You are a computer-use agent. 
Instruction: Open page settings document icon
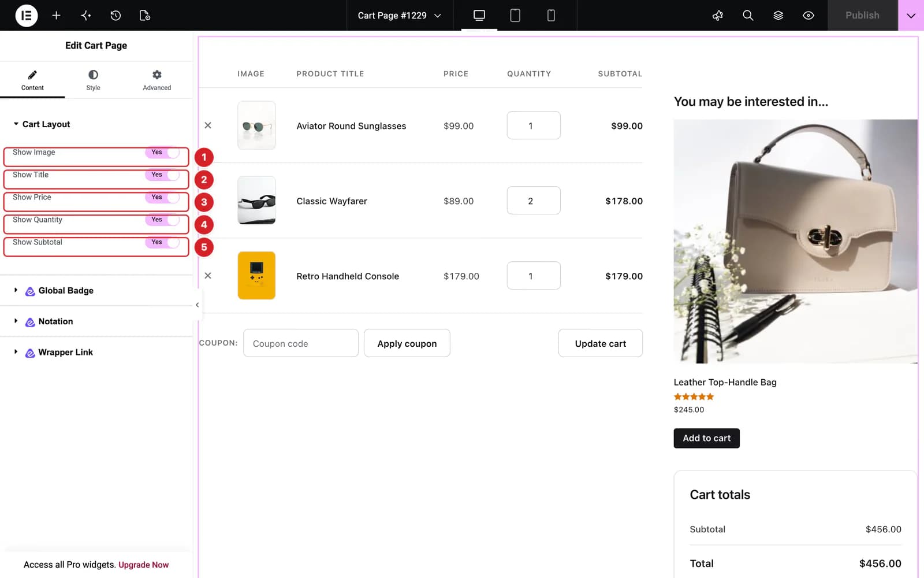[145, 16]
